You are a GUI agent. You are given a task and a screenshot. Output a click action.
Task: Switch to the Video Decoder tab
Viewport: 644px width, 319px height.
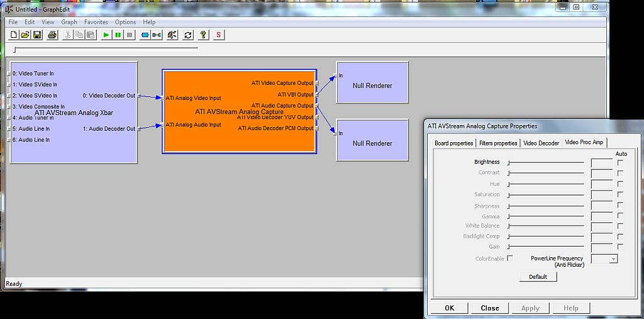click(541, 143)
